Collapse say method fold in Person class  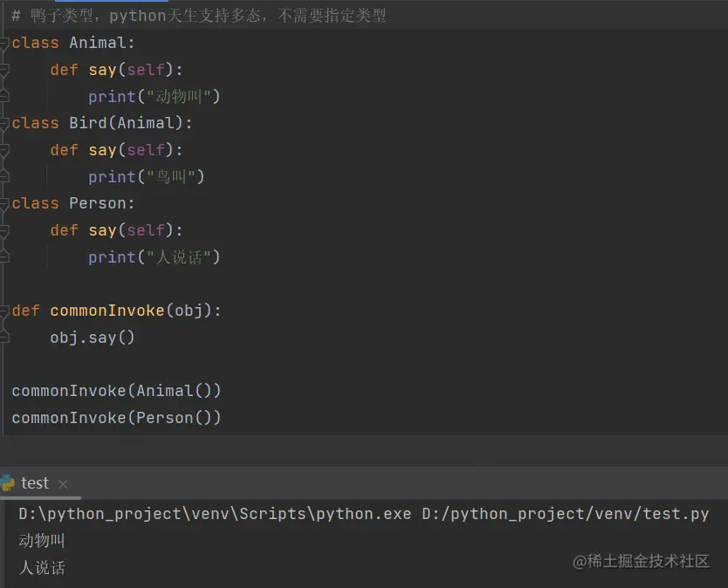click(4, 230)
